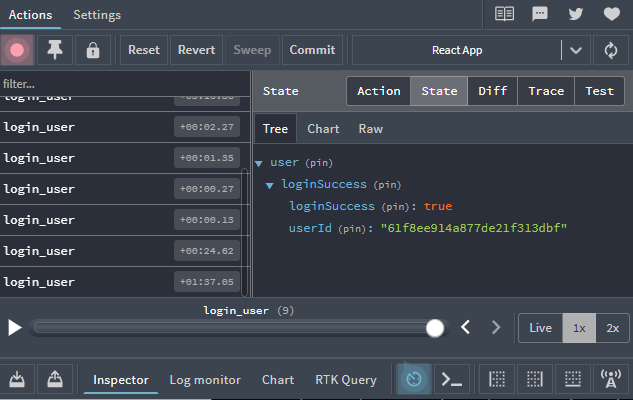This screenshot has width=633, height=400.
Task: Select the loginSuccess true value
Action: click(438, 206)
